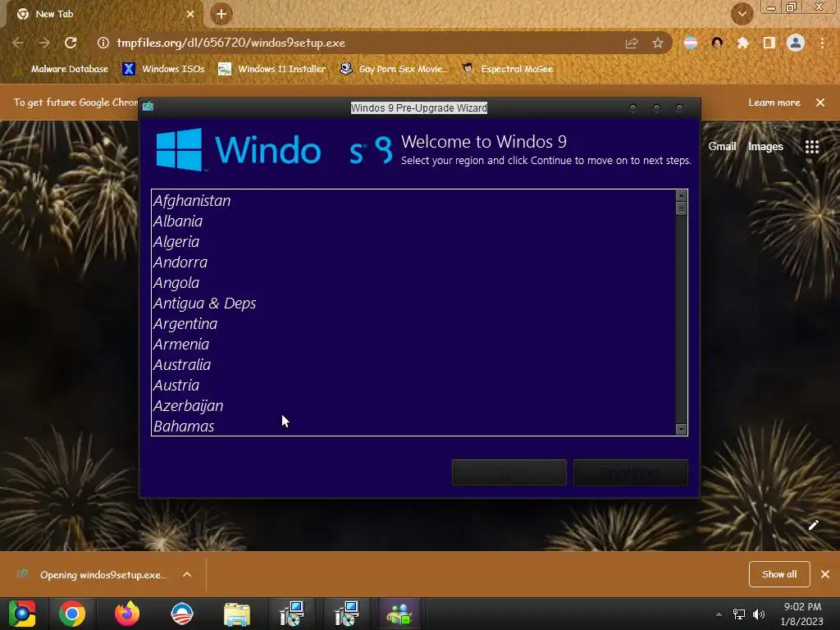The image size is (840, 630).
Task: View site information icon in address bar
Action: (x=103, y=43)
